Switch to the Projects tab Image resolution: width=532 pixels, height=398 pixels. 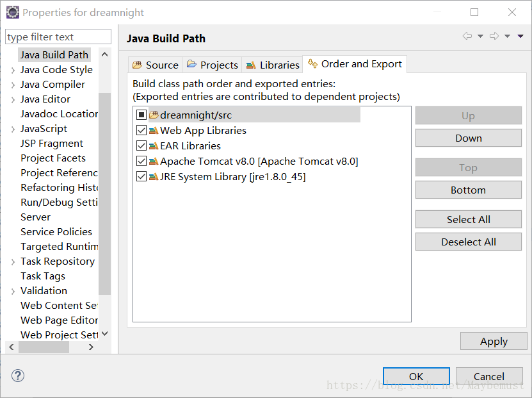point(212,65)
